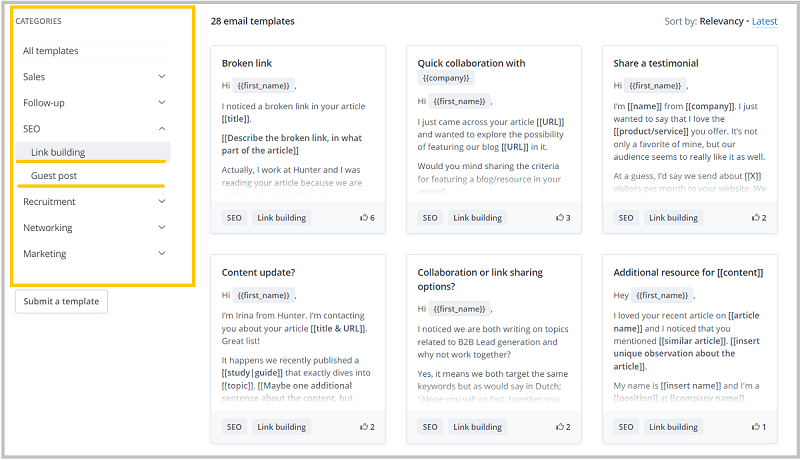Collapse the SEO category chevron
Screen dimensions: 800x460
click(162, 129)
